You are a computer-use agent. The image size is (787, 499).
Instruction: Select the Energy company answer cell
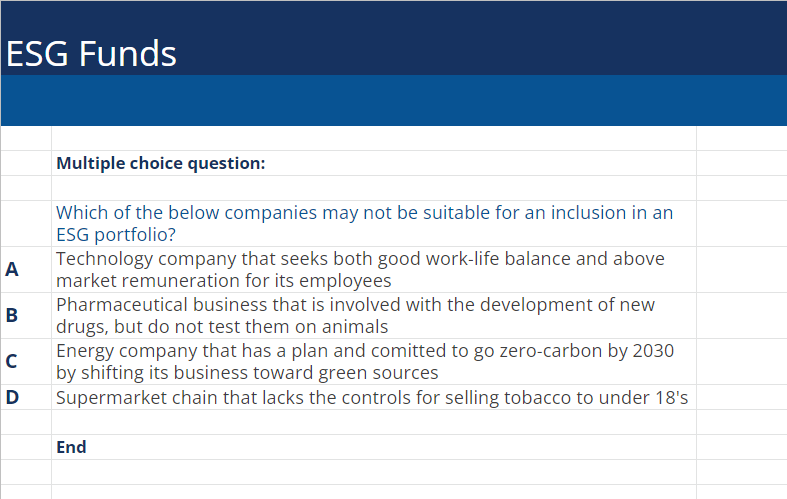(364, 362)
